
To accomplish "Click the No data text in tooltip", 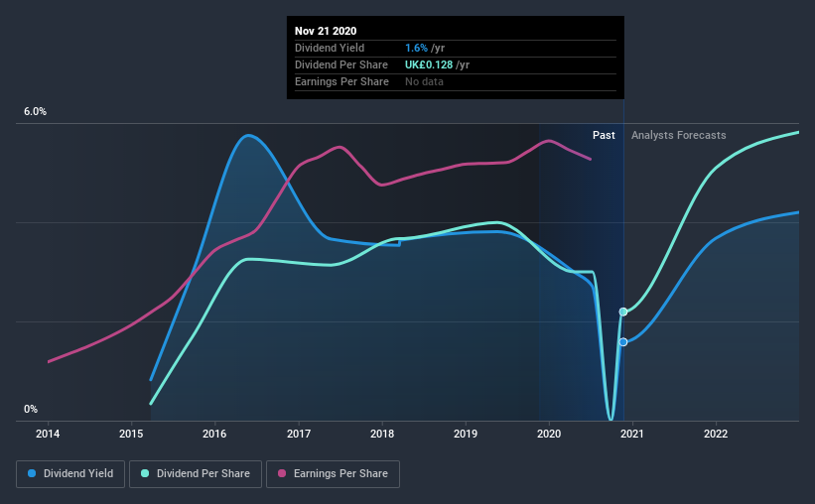I will (x=424, y=81).
